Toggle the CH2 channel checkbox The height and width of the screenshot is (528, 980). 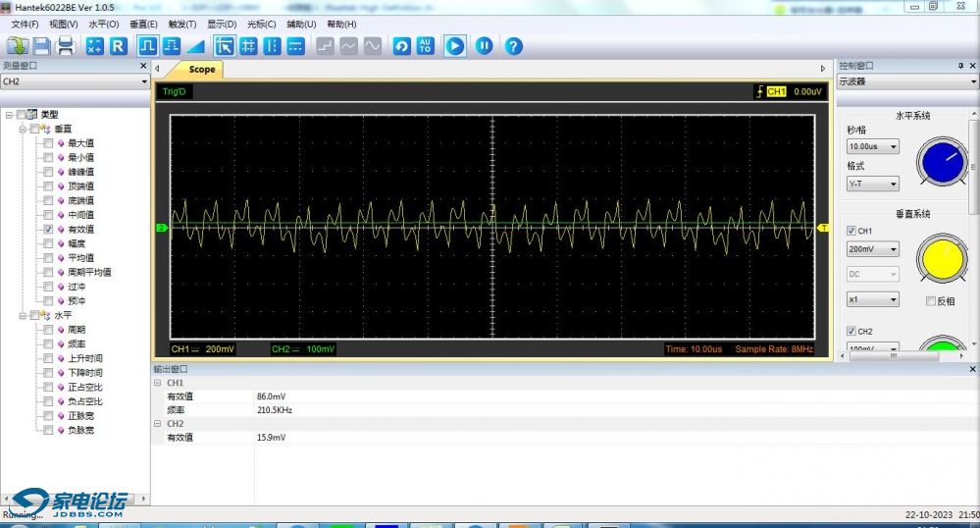[851, 331]
